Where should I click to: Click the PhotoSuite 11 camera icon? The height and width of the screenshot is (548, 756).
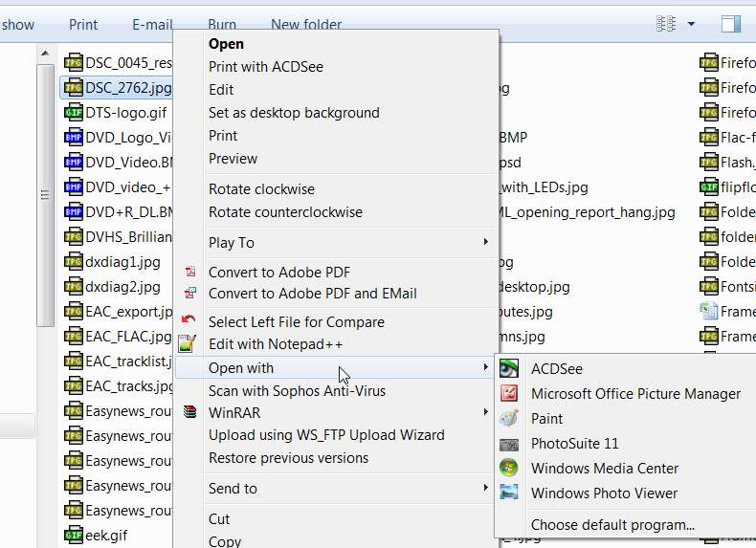[509, 444]
